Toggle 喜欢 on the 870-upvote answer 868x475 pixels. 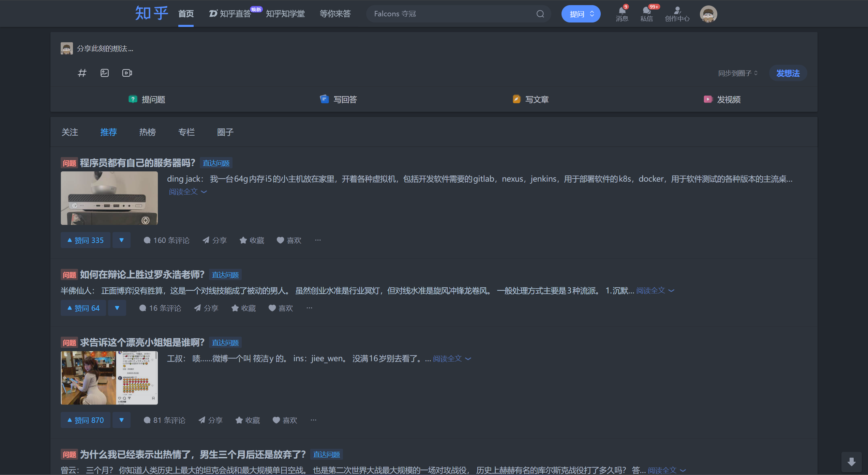285,420
